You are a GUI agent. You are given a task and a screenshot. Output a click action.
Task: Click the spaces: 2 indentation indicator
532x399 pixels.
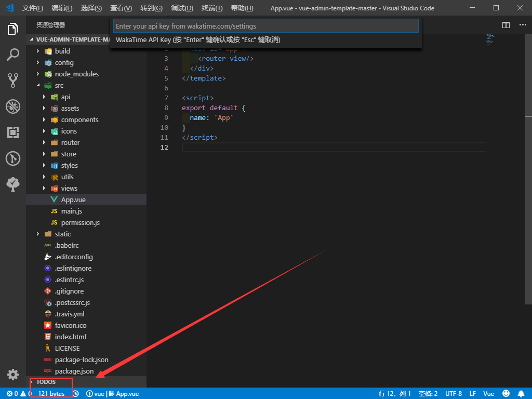(428, 394)
